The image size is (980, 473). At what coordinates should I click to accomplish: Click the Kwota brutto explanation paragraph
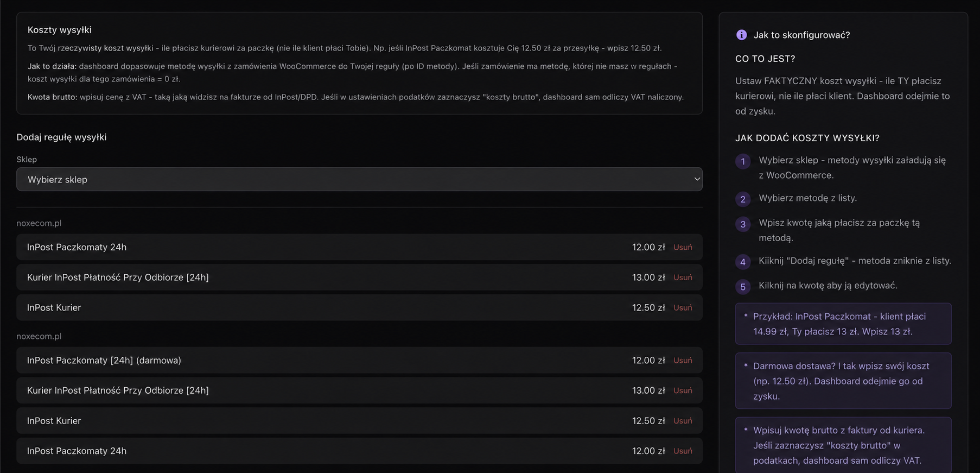point(355,97)
